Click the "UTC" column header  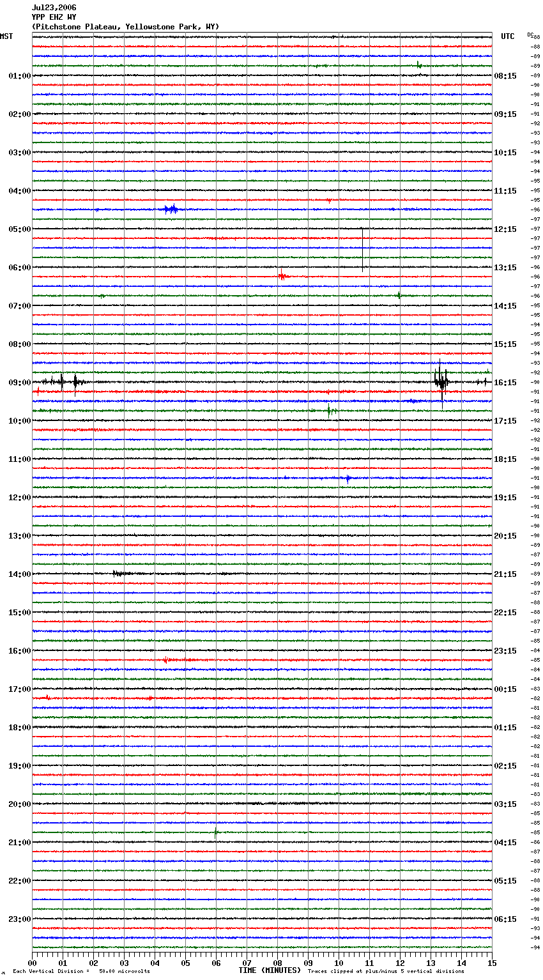[508, 36]
